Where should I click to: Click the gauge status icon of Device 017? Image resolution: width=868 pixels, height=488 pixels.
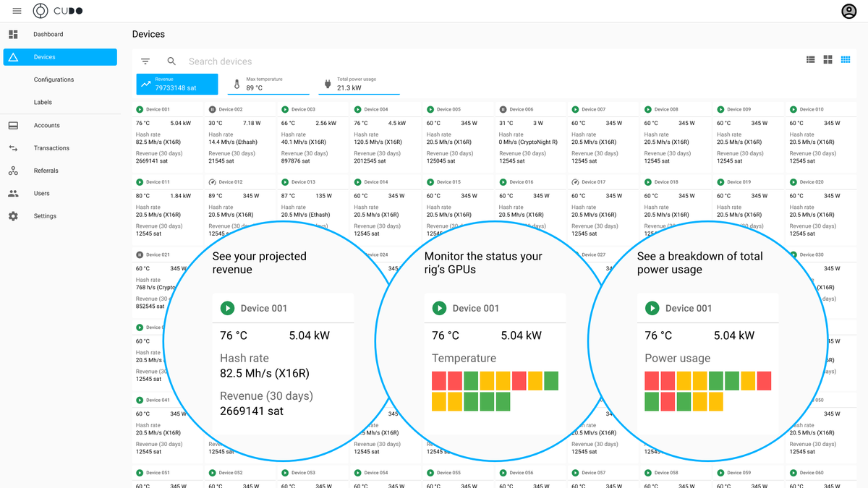click(x=575, y=182)
